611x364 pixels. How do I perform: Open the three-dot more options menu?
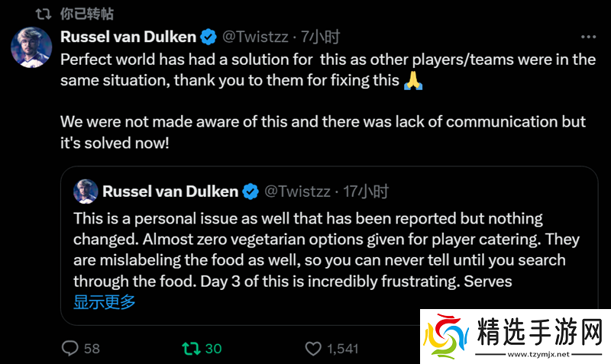coord(588,37)
